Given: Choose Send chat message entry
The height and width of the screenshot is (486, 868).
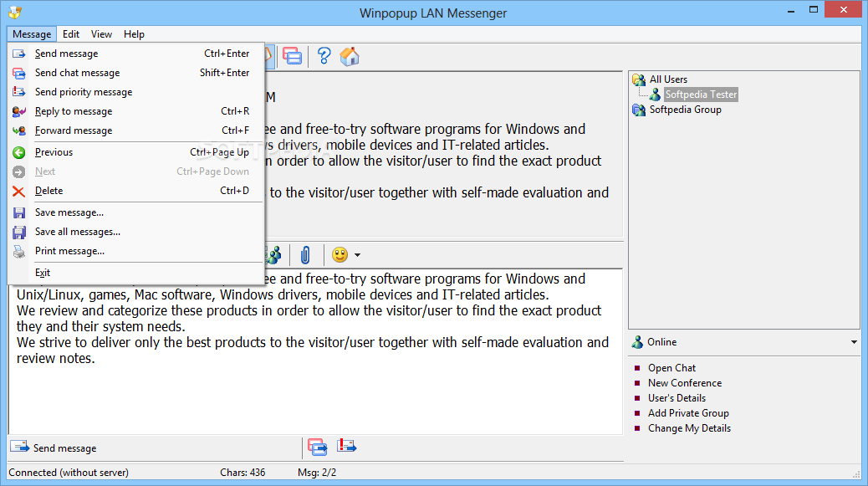Looking at the screenshot, I should tap(137, 73).
